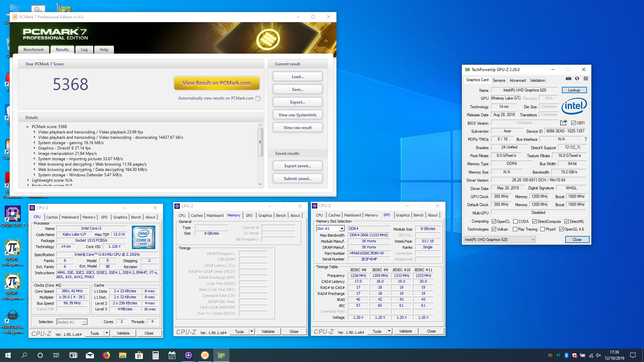Screen dimensions: 644x362
Task: Open the Mail app from taskbar
Action: (90, 355)
